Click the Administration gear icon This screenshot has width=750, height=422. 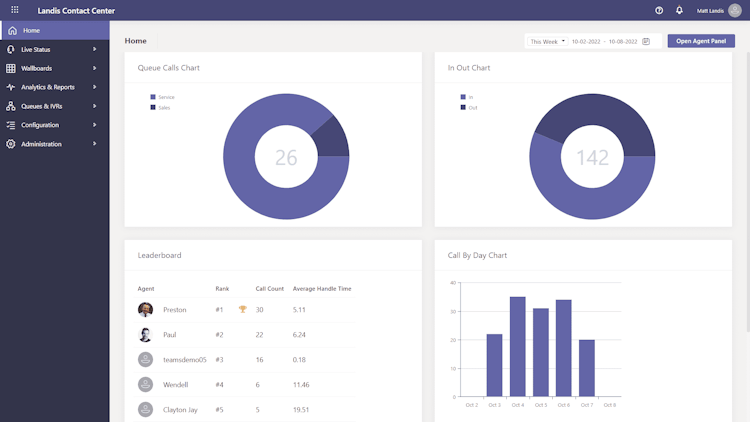pyautogui.click(x=11, y=144)
